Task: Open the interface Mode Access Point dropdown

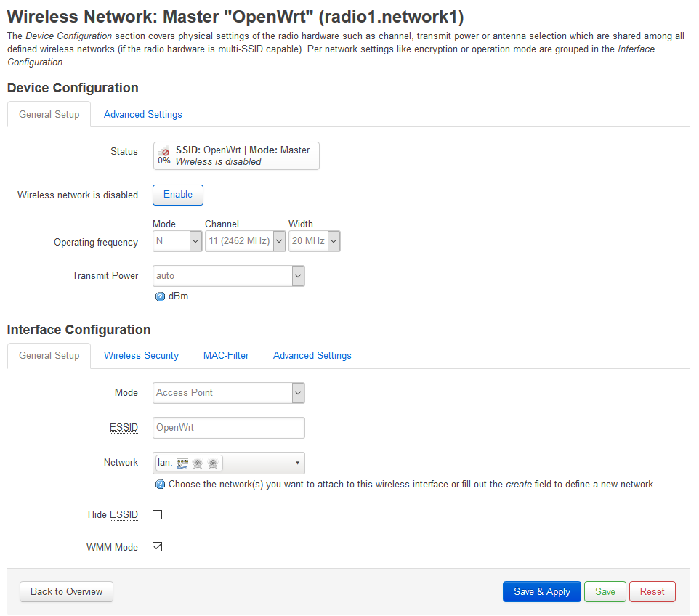Action: (x=229, y=393)
